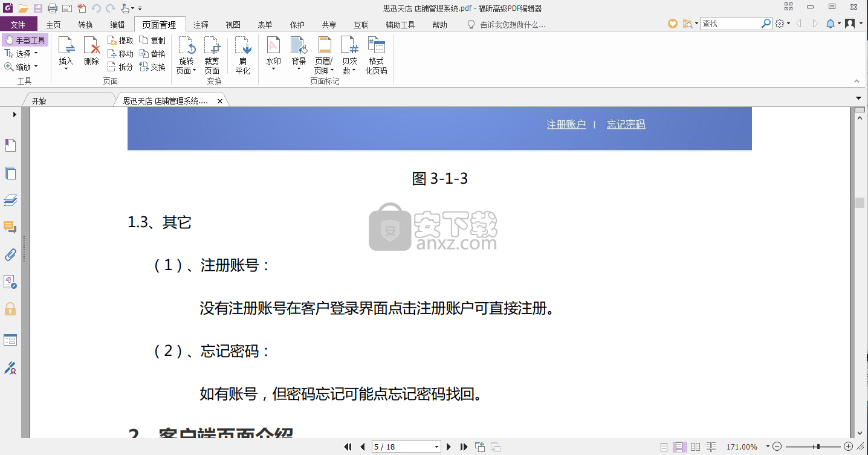Click the zoom slider handle
868x455 pixels.
click(817, 447)
